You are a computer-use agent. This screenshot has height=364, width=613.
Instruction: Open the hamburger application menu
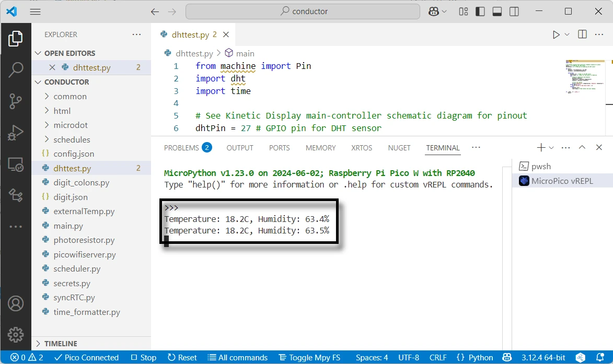click(x=35, y=11)
